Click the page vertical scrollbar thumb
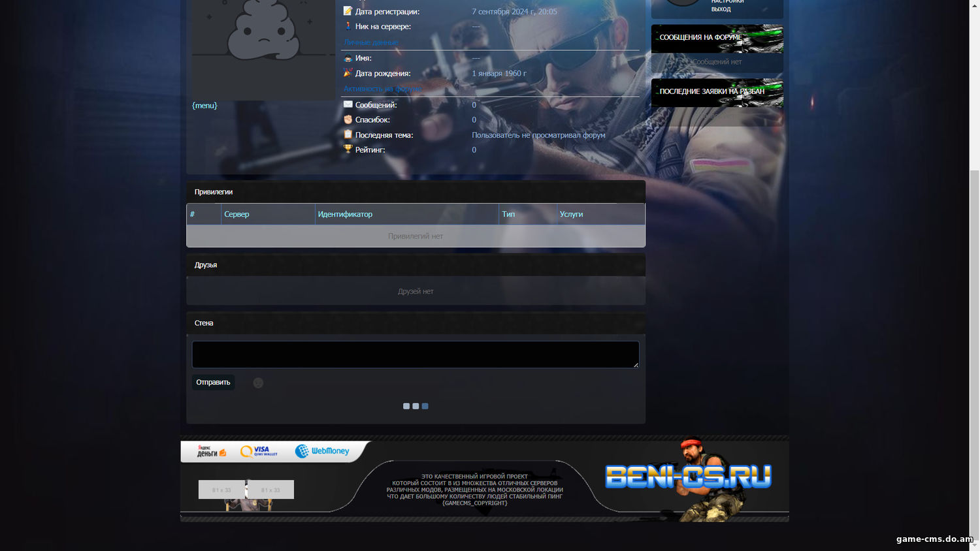 click(x=975, y=356)
